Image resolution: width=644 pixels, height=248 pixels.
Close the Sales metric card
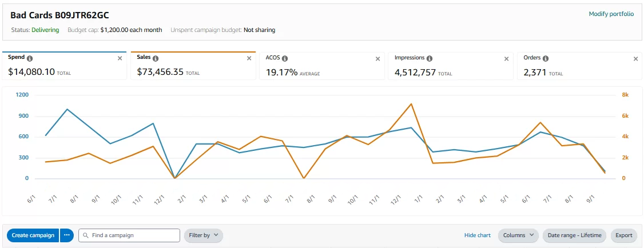[249, 58]
